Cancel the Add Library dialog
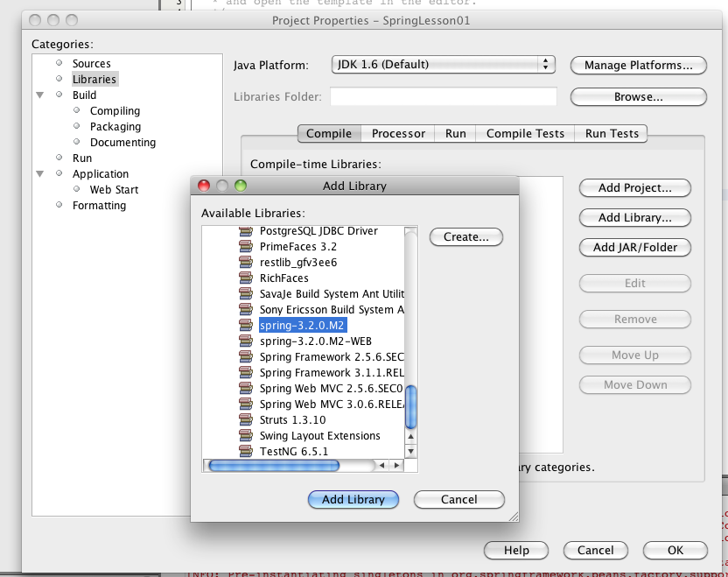The width and height of the screenshot is (728, 577). pos(458,499)
